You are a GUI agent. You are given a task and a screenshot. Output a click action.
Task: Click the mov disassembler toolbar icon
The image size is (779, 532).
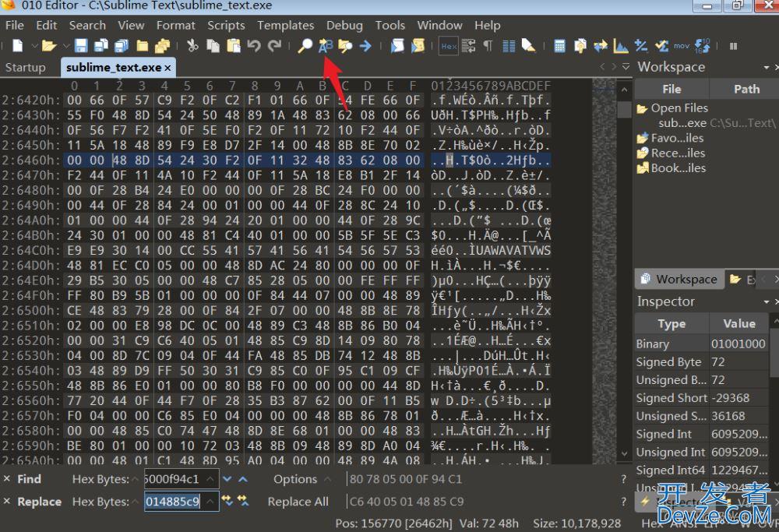click(682, 46)
